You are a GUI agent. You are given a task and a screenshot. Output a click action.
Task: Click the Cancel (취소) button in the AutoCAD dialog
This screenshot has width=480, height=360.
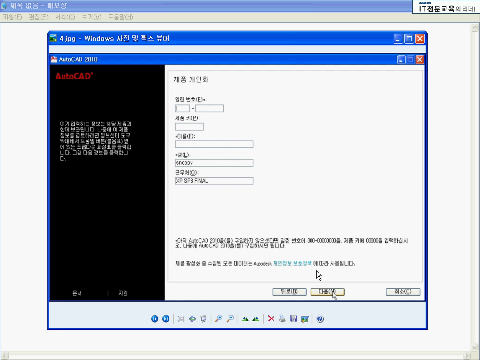[403, 292]
